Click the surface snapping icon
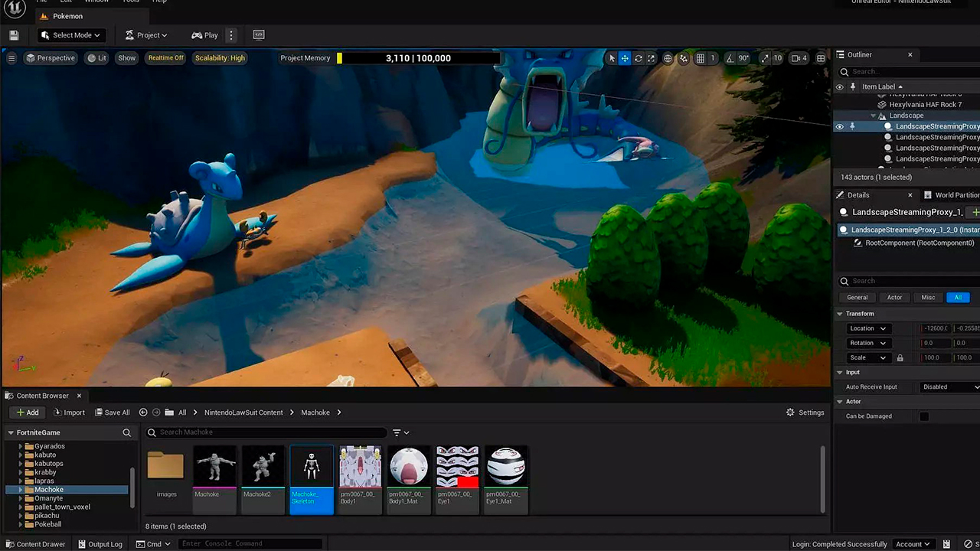Screen dimensions: 980x551 point(684,58)
